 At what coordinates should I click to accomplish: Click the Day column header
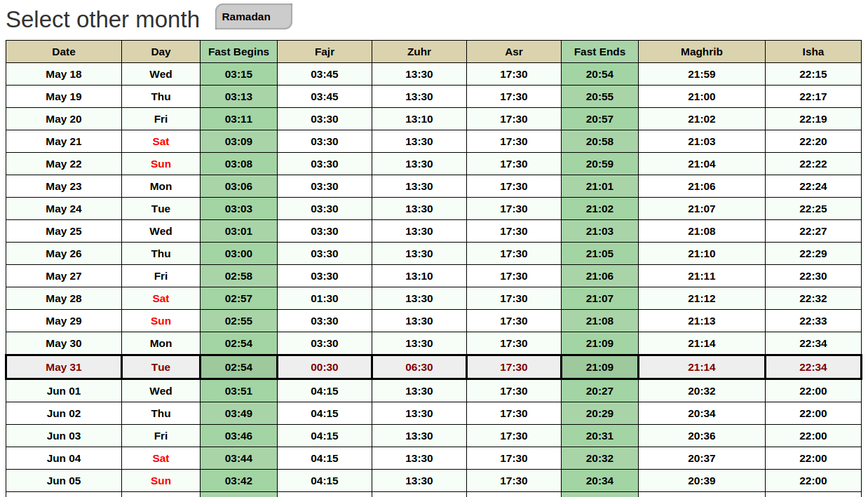161,52
